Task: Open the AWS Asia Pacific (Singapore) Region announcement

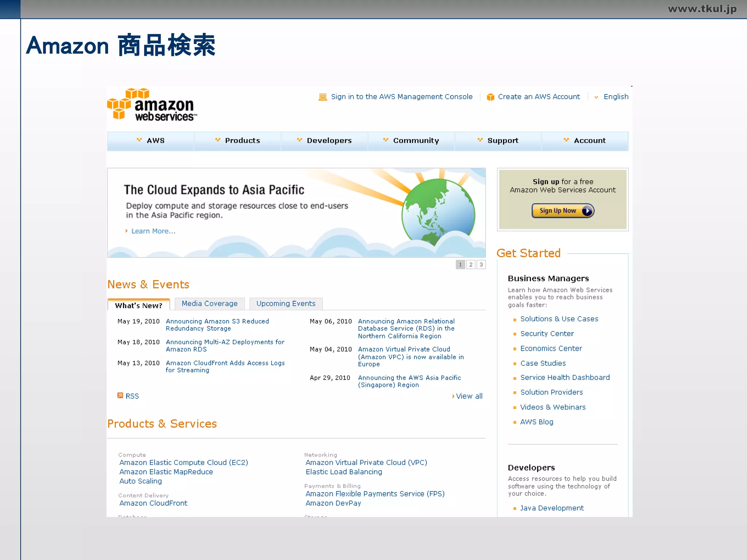Action: coord(409,381)
